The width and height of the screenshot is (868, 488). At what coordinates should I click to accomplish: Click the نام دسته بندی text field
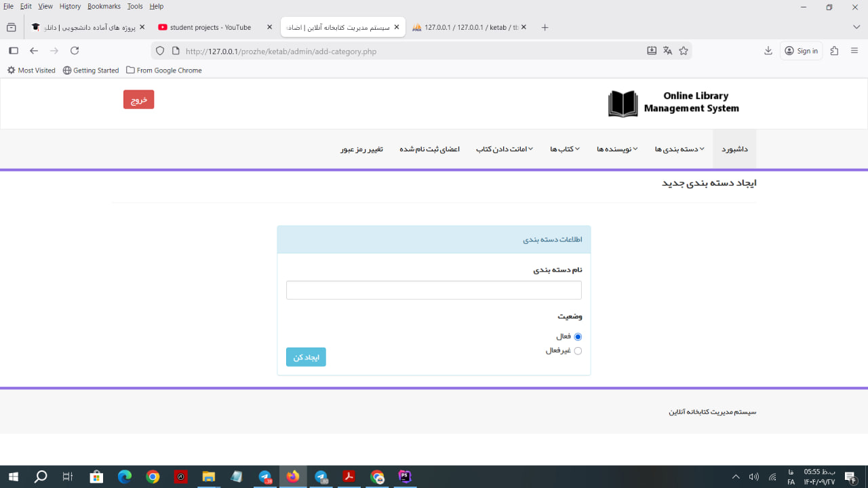pyautogui.click(x=434, y=290)
